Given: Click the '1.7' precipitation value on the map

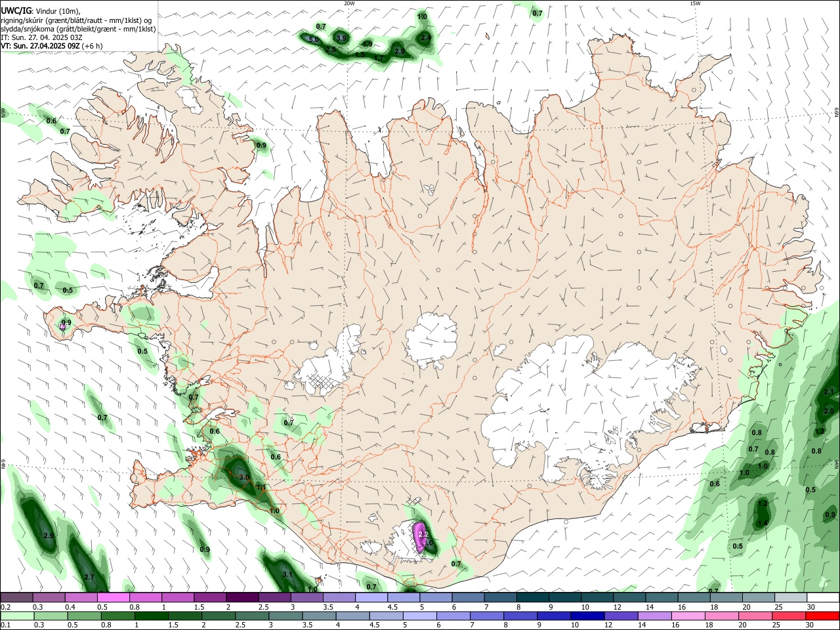Looking at the screenshot, I should click(379, 58).
